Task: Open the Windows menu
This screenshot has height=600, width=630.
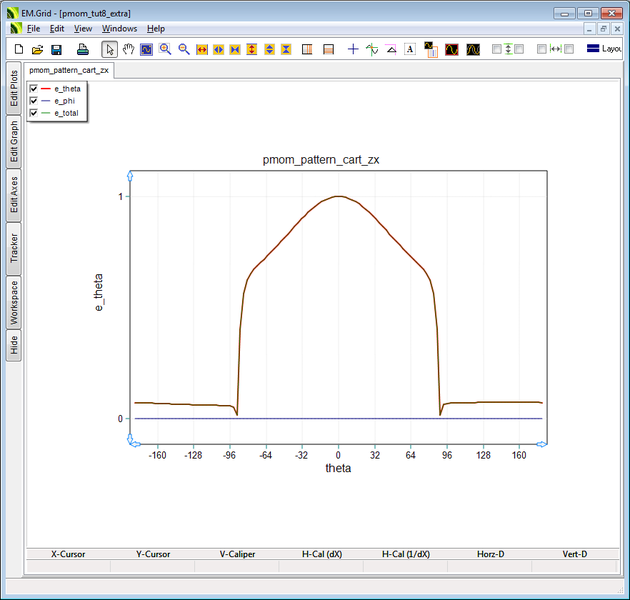Action: (x=119, y=29)
